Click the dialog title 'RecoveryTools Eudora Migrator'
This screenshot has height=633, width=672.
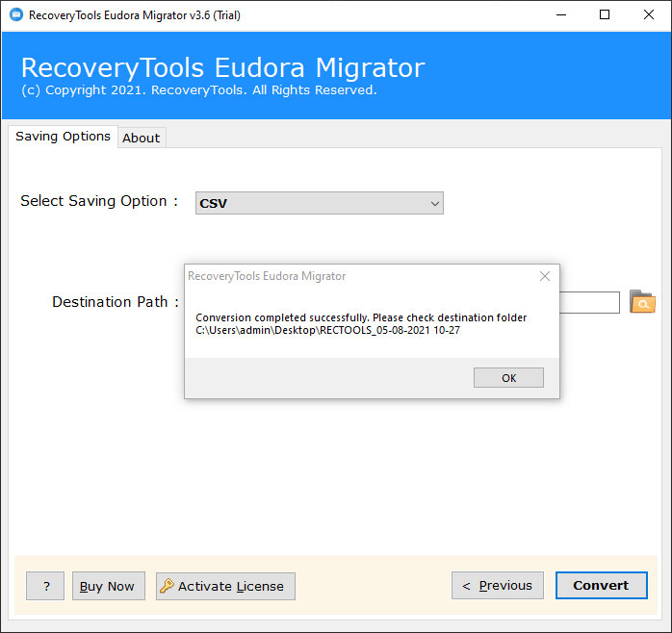267,276
